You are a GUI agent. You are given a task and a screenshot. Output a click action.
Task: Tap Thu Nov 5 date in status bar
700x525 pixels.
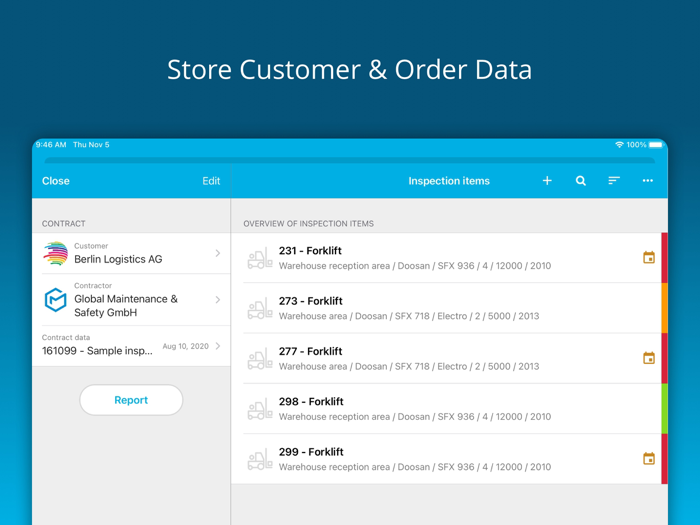(91, 145)
